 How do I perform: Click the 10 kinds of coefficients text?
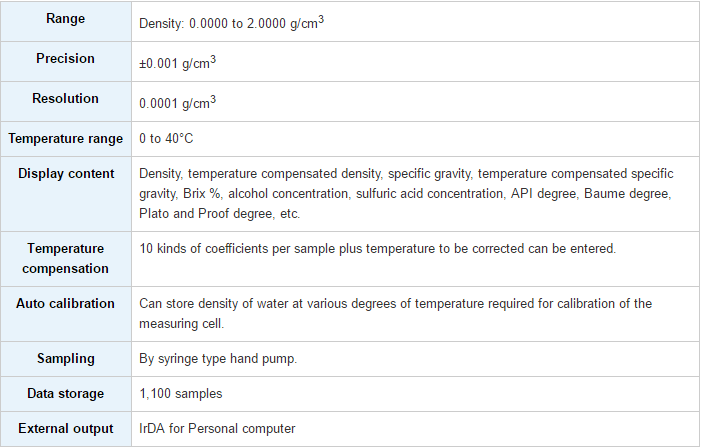point(377,249)
